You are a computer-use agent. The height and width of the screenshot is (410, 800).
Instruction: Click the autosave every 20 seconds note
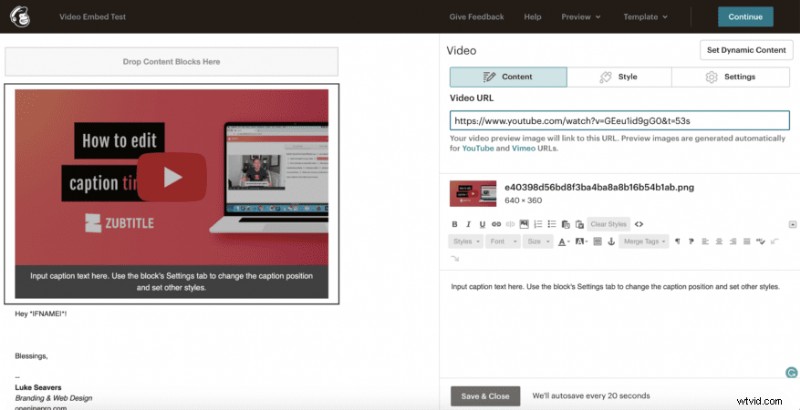tap(591, 396)
